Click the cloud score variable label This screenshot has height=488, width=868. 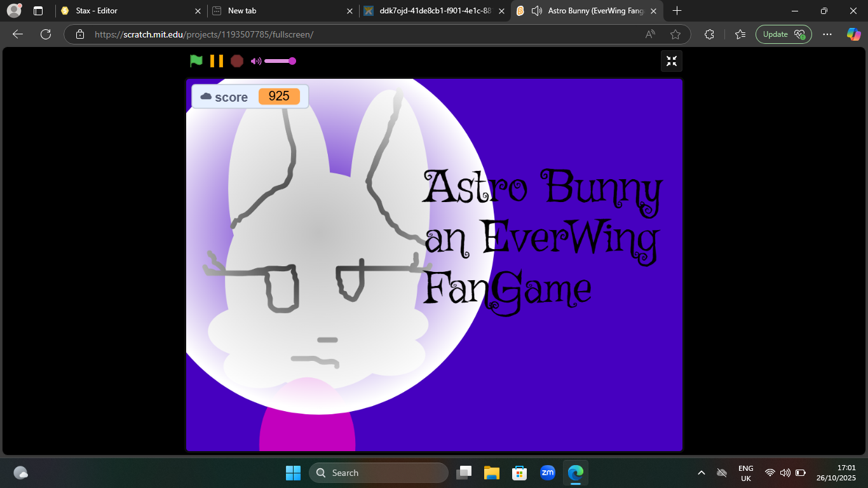click(x=224, y=97)
